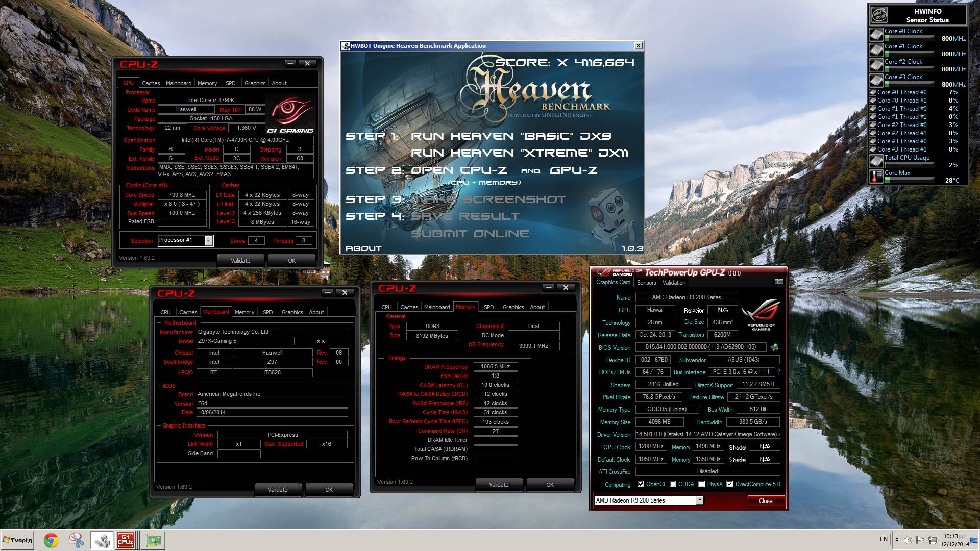Screen dimensions: 980x551
Task: Click the Core Max thermometer icon
Action: pyautogui.click(x=876, y=177)
